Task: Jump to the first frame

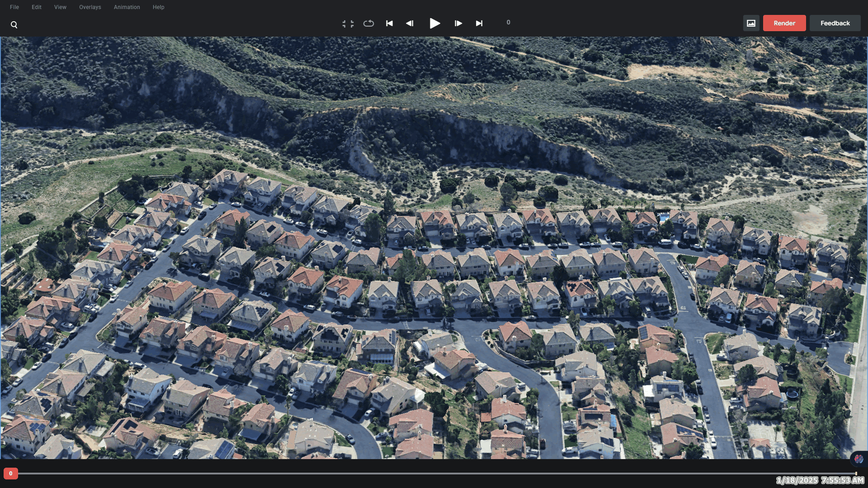Action: point(389,23)
